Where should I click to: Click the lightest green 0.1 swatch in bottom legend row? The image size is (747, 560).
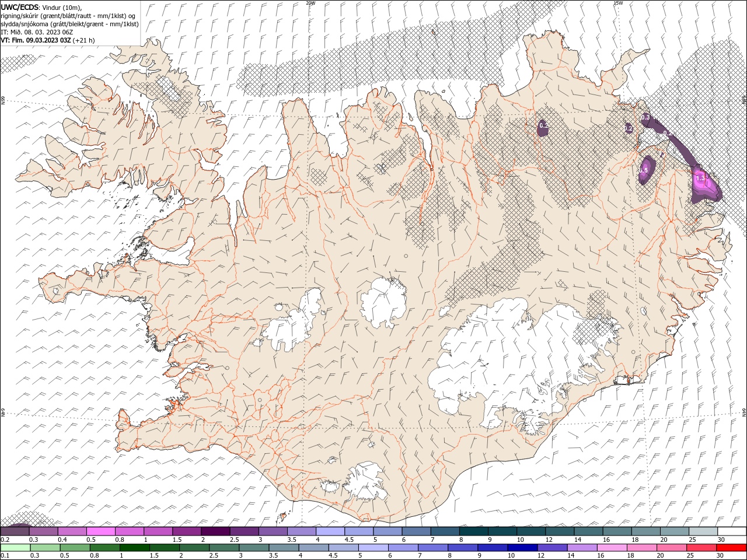coord(15,548)
